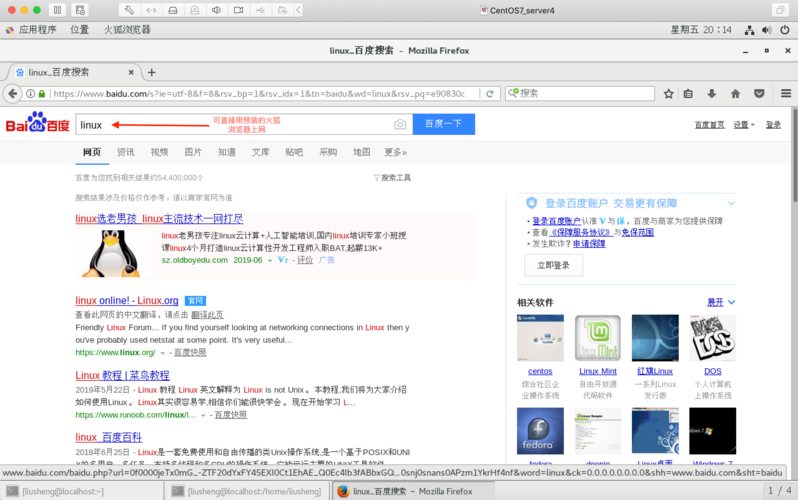Pause the virtual machine
The image size is (798, 500).
point(57,10)
